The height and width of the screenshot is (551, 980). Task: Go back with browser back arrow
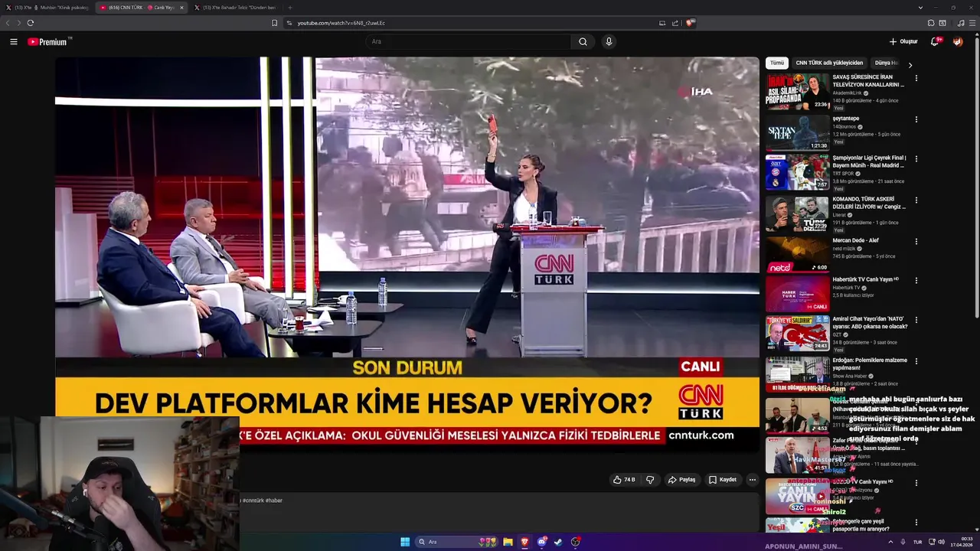pyautogui.click(x=8, y=23)
